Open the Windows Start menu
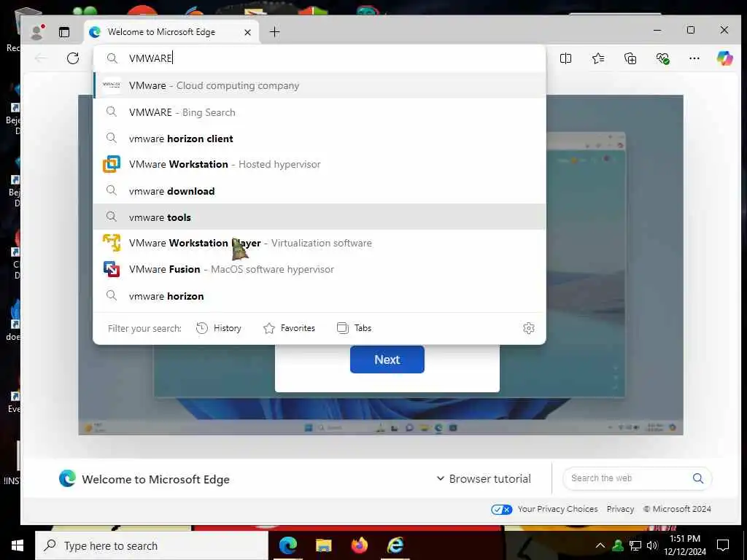 pos(18,545)
